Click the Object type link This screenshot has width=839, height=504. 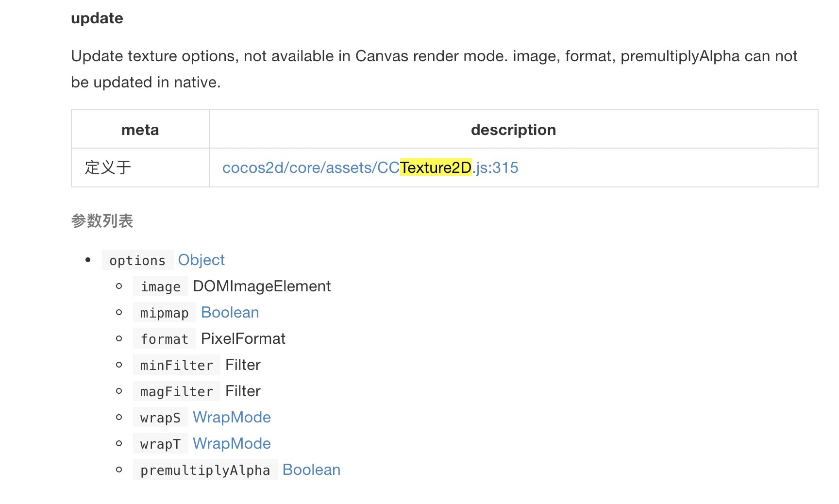pos(201,260)
